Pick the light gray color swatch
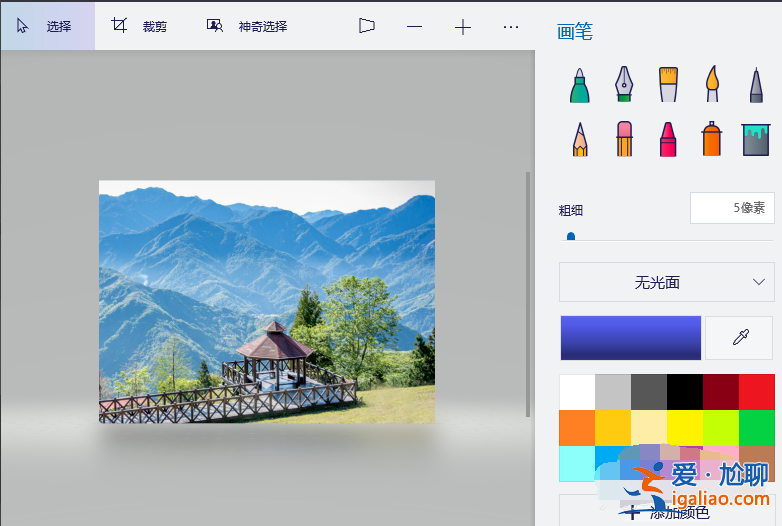The image size is (782, 526). click(613, 392)
